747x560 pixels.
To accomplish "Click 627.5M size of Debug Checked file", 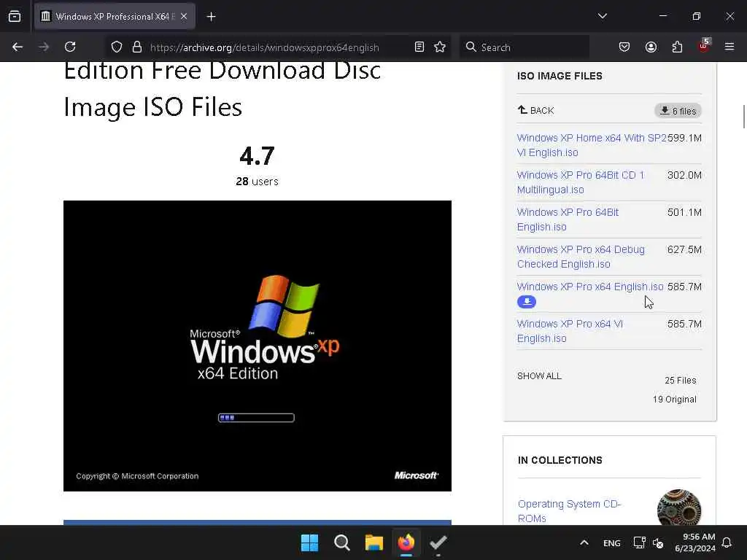I will 684,249.
